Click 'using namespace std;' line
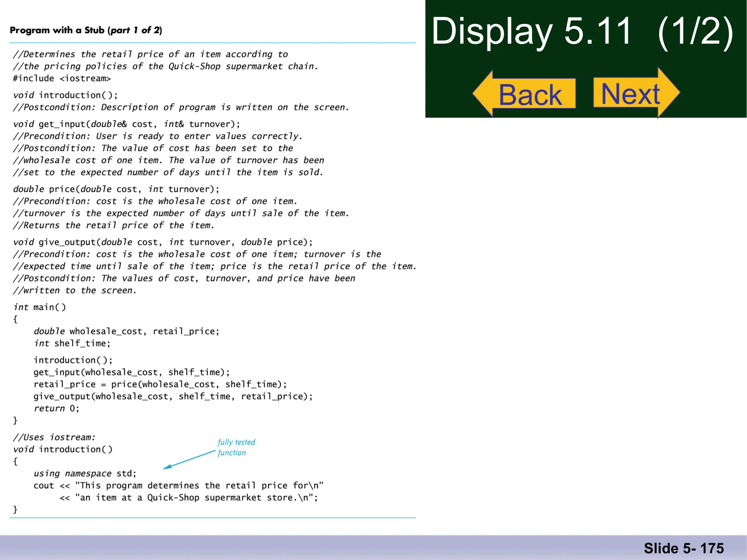Image resolution: width=747 pixels, height=560 pixels. click(x=85, y=473)
